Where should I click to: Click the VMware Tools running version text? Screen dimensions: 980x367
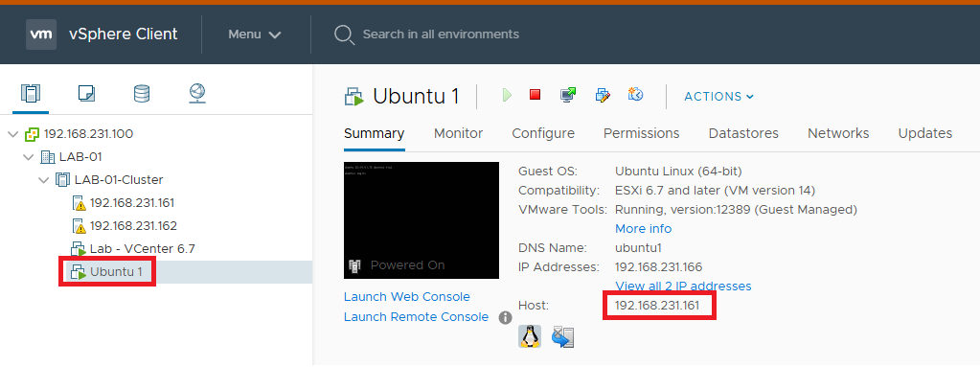[x=736, y=210]
